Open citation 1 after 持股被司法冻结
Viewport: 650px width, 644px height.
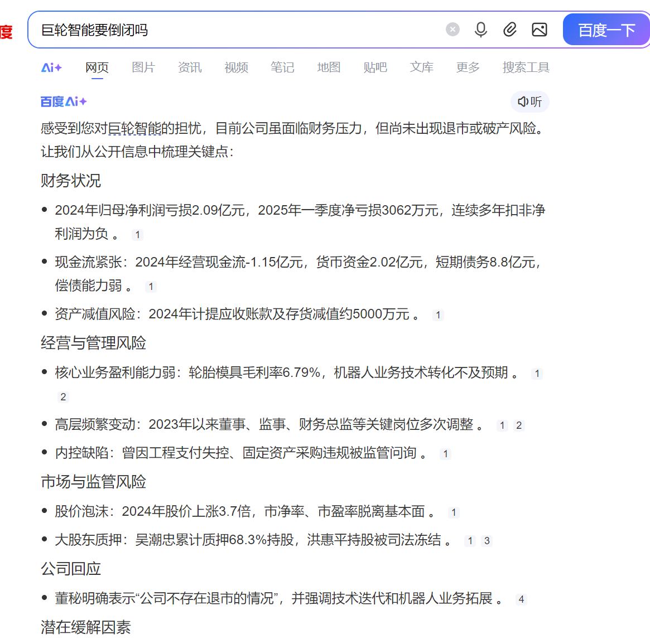(470, 540)
